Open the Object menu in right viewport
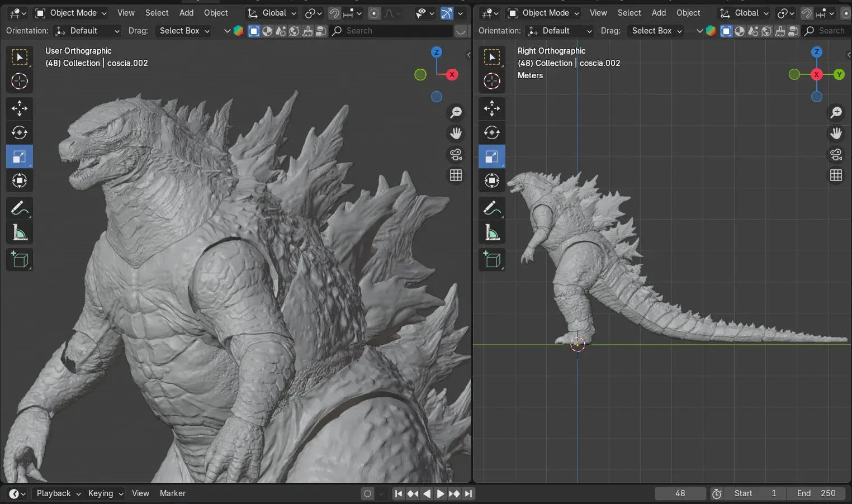Image resolution: width=852 pixels, height=504 pixels. [688, 13]
